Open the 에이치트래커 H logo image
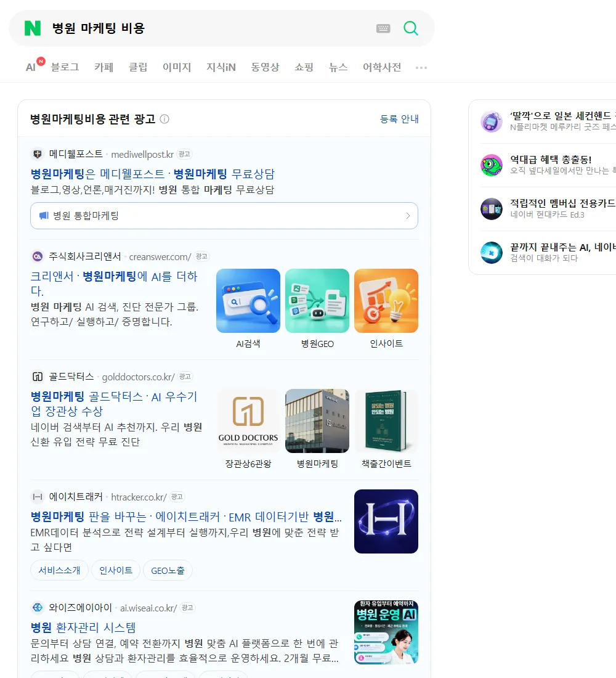Viewport: 616px width, 678px height. pos(386,521)
